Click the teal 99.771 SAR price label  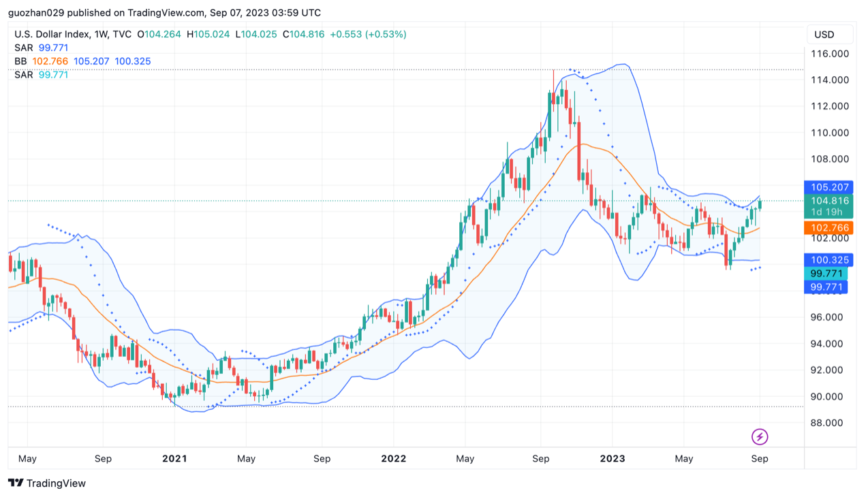click(828, 274)
